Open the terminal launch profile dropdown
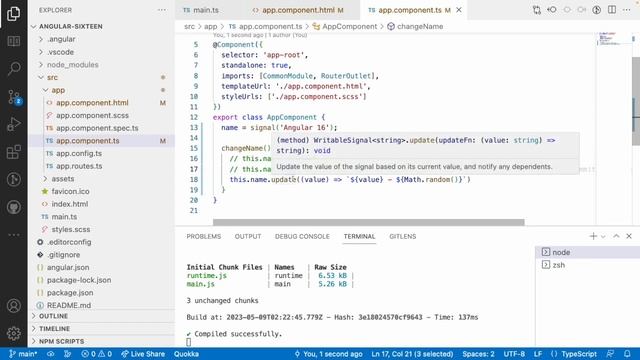640x360 pixels. (x=603, y=236)
